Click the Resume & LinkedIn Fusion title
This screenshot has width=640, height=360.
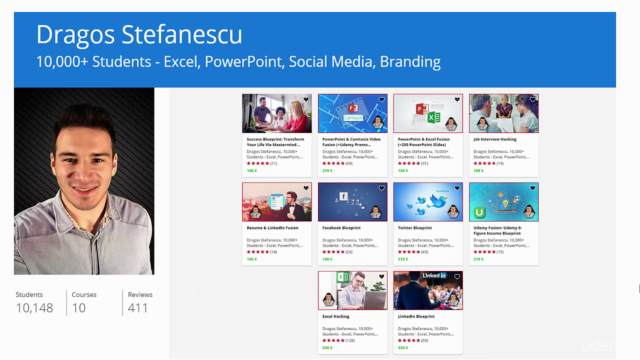tap(273, 228)
